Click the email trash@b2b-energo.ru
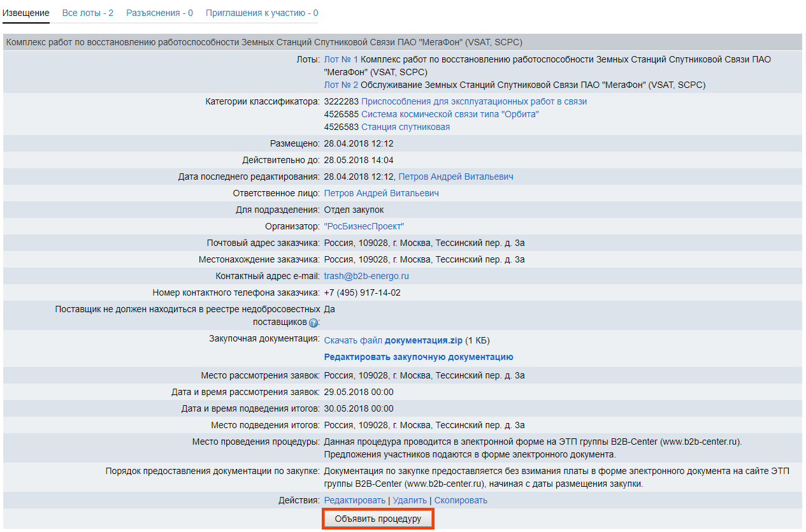806x532 pixels. (x=366, y=276)
